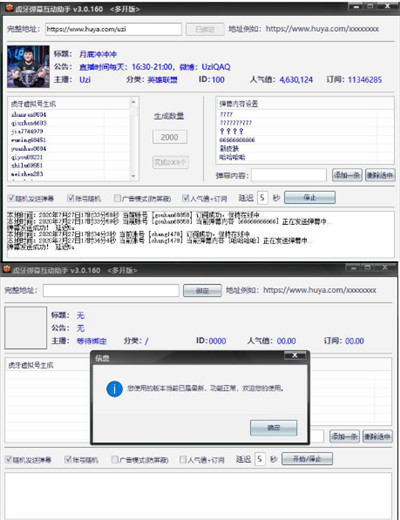Screen dimensions: 400x520
Task: Click 添加一条 in the top window
Action: [347, 175]
